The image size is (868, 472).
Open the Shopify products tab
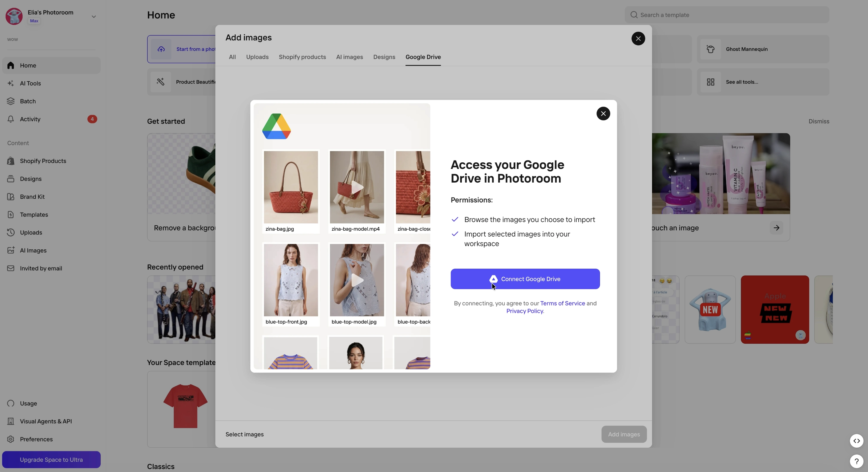coord(302,57)
